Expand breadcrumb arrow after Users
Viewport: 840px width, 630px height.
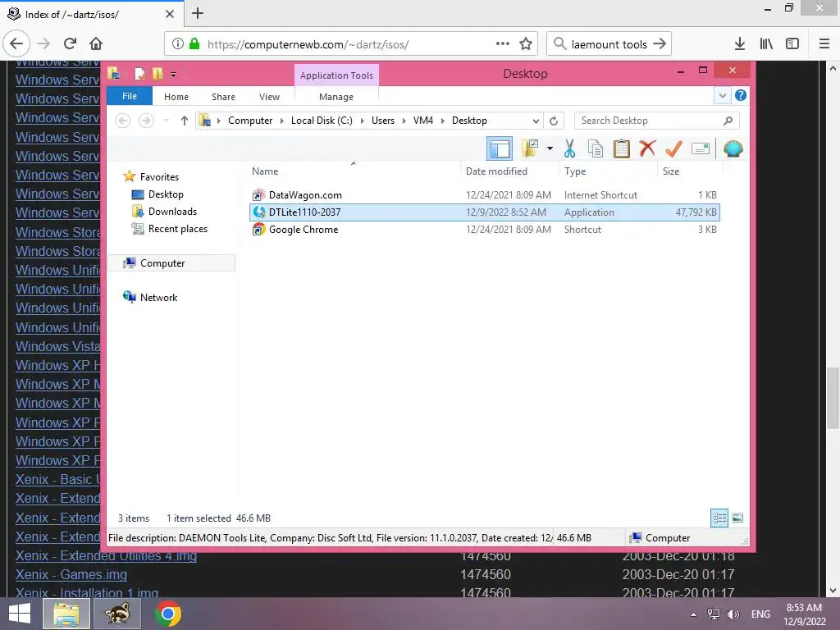coord(404,121)
